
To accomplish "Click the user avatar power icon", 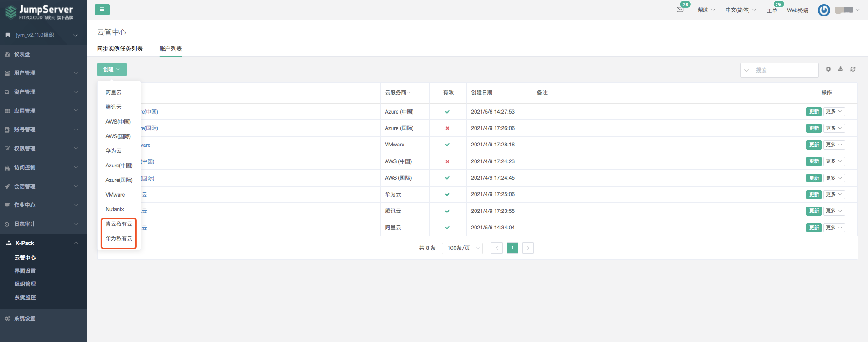I will click(824, 10).
